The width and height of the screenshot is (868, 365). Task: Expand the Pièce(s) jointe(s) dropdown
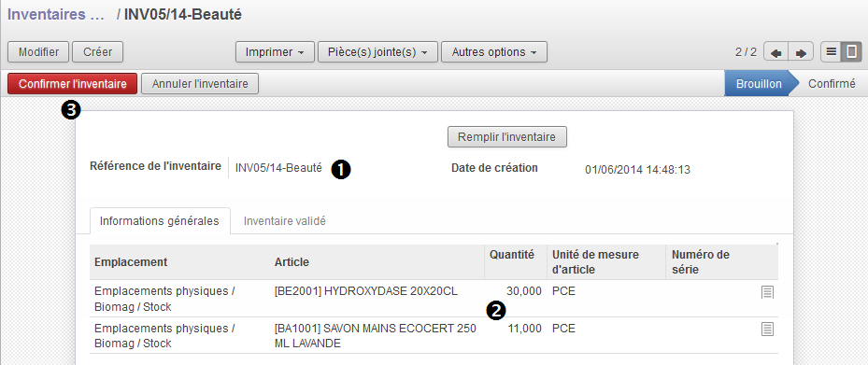(x=377, y=52)
